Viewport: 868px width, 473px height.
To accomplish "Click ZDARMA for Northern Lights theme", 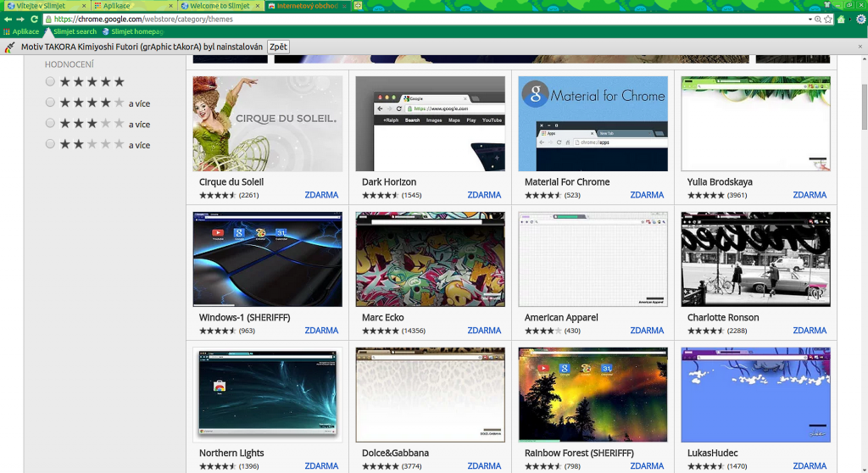I will [x=321, y=466].
